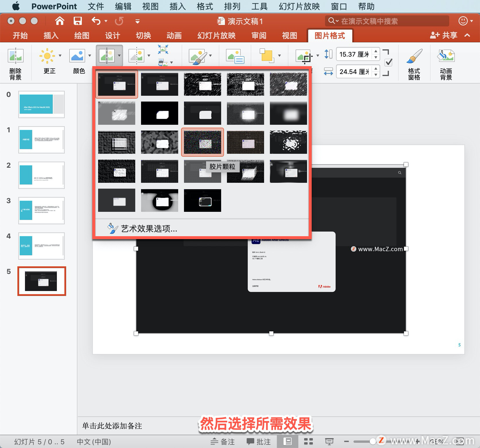Image resolution: width=480 pixels, height=448 pixels.
Task: Expand the Artistic Effects dropdown arrow
Action: [119, 55]
